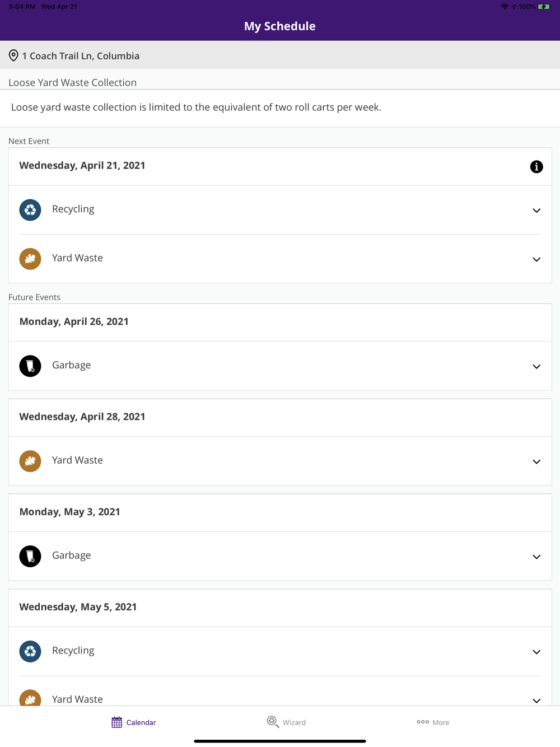Expand Yard Waste chevron for April 21
The height and width of the screenshot is (747, 560).
tap(536, 259)
